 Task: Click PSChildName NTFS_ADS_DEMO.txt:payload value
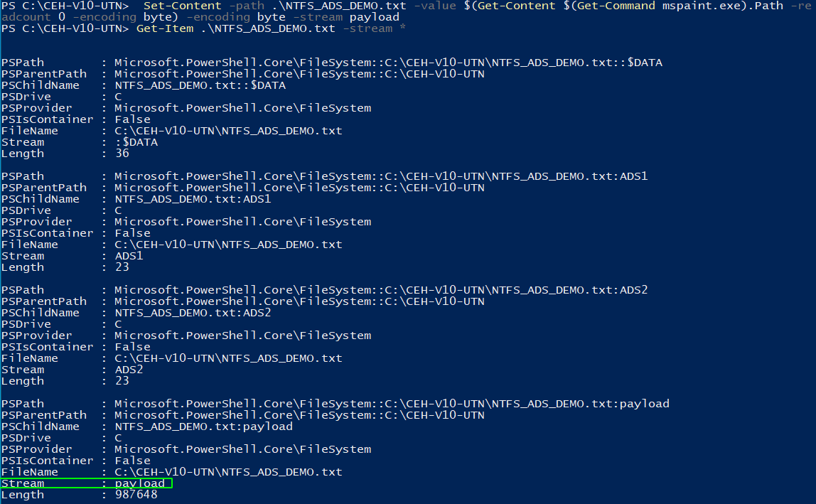(x=203, y=427)
